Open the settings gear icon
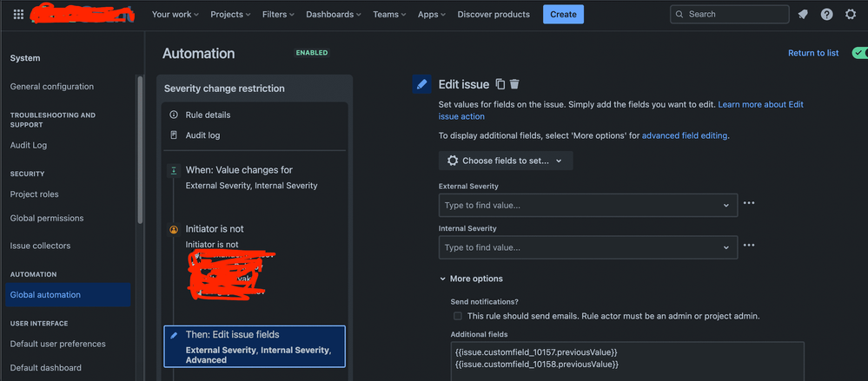 click(851, 15)
